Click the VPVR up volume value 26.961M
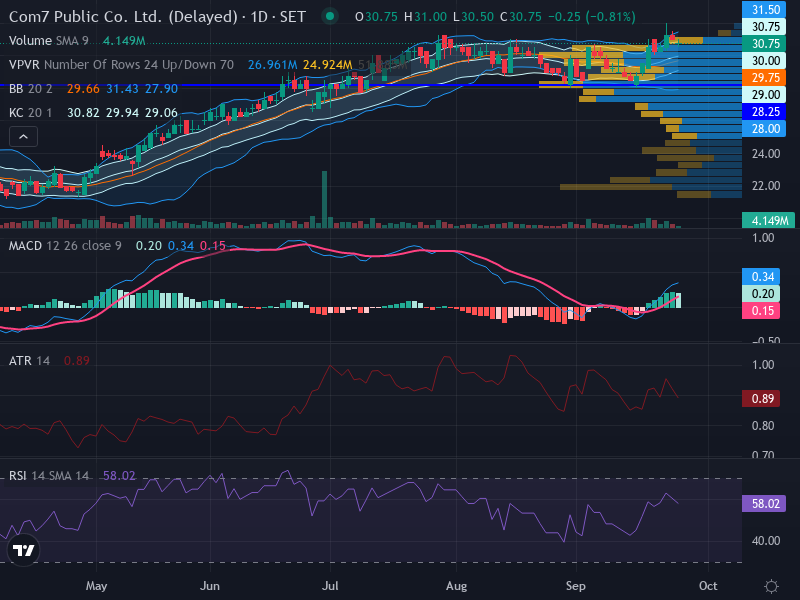Image resolution: width=800 pixels, height=600 pixels. pyautogui.click(x=272, y=65)
